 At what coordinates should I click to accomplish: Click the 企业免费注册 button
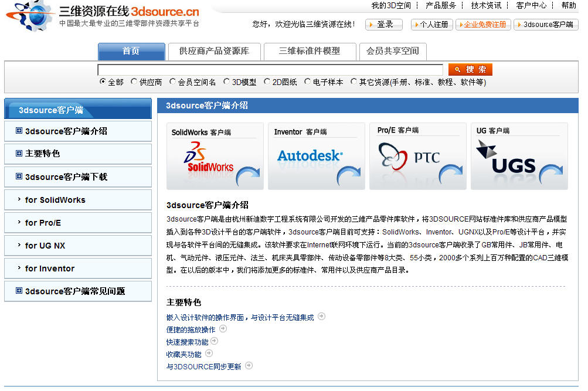[483, 25]
